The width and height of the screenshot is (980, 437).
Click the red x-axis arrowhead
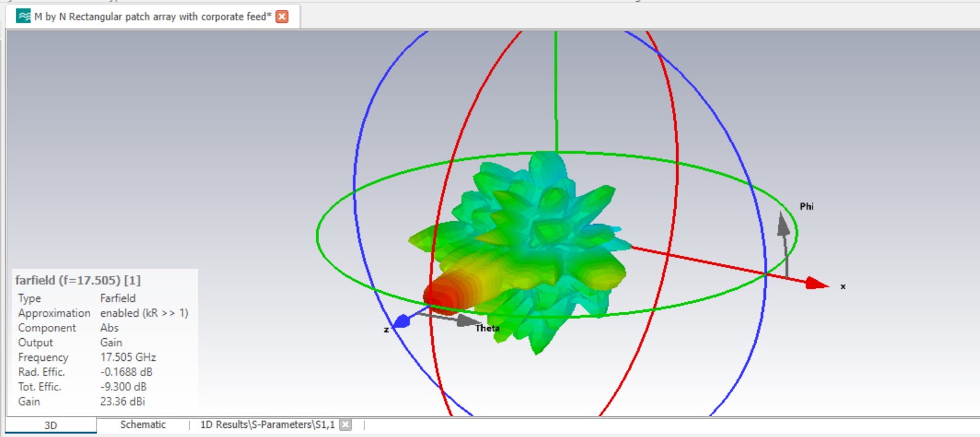(817, 283)
